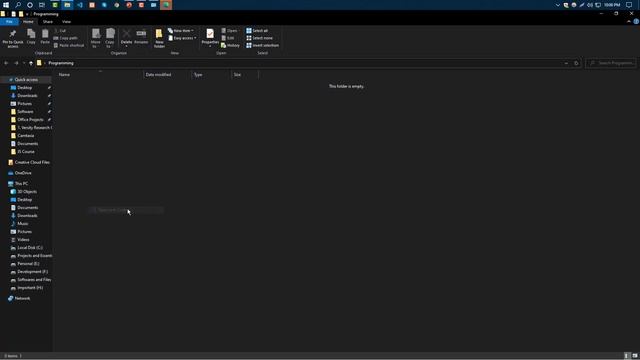Open the address bar history dropdown
The image size is (640, 360).
pyautogui.click(x=566, y=63)
